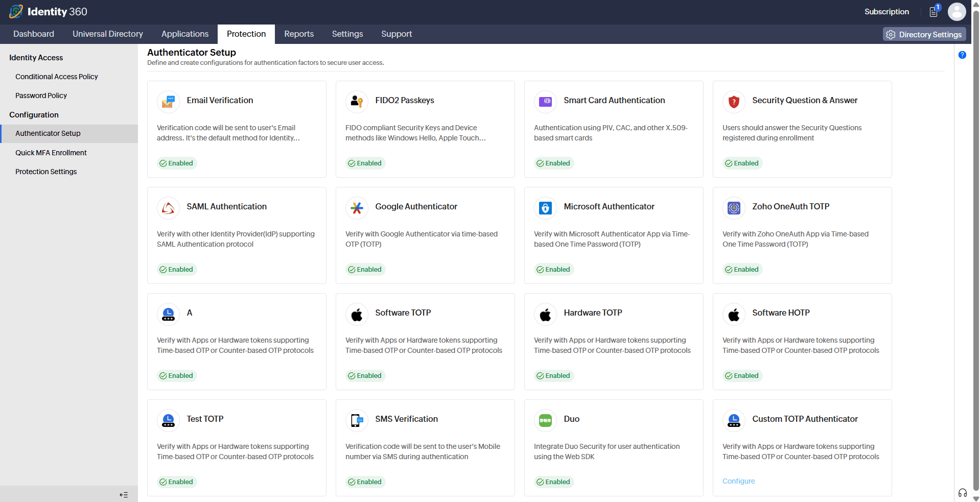Screen dimensions: 980x502
Task: Open the Settings tab
Action: coord(347,34)
